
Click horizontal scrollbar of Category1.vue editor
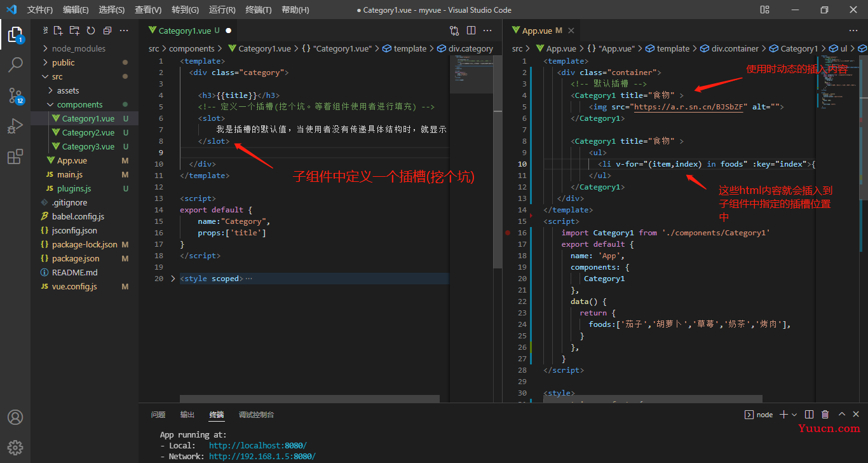(309, 399)
